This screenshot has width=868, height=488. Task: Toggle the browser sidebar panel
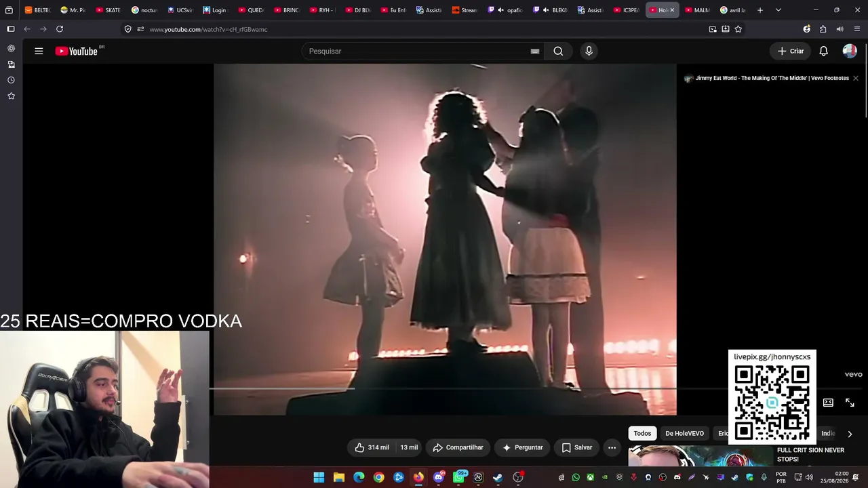point(11,29)
